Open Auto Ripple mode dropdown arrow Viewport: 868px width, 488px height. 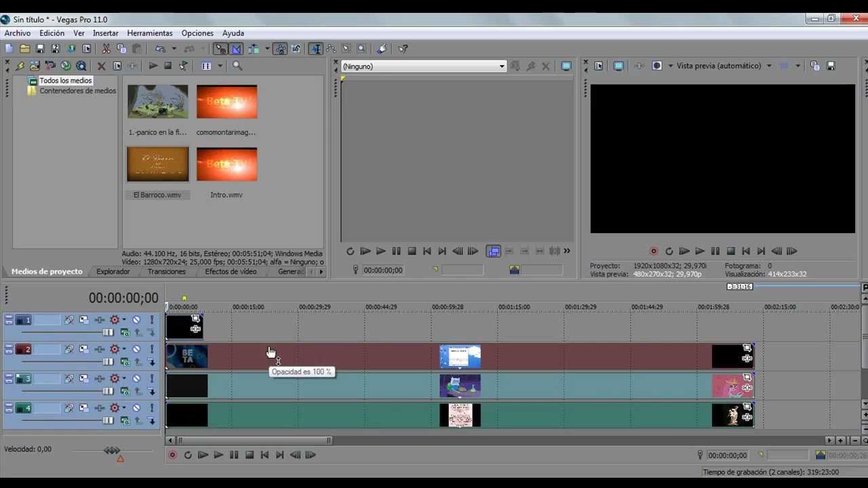[x=267, y=49]
